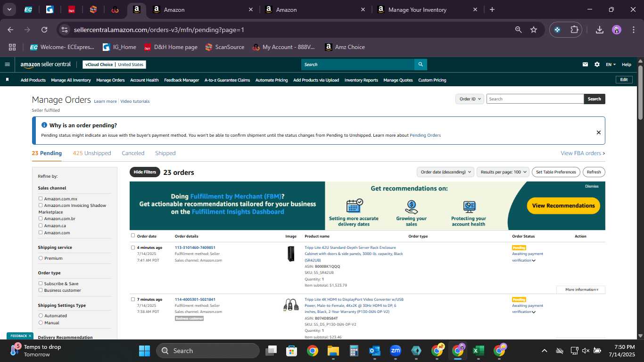The image size is (644, 362).
Task: Open the Chrome apps grid icon in bookmarks bar
Action: (12, 47)
